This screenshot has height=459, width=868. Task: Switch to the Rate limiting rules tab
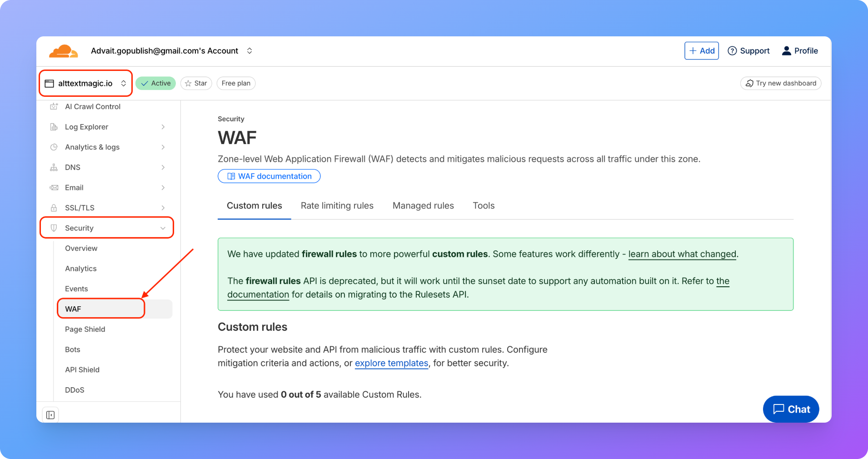point(337,206)
